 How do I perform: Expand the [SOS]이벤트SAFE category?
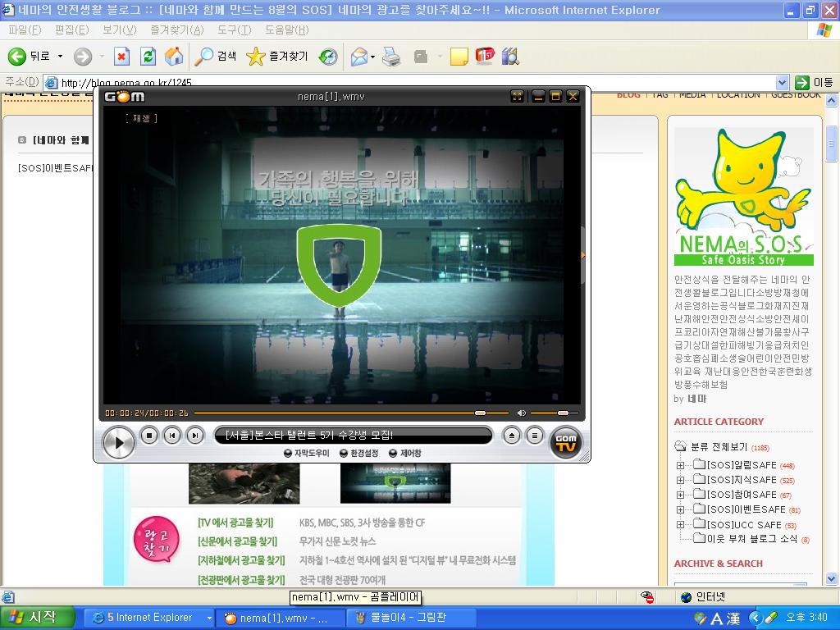[x=680, y=509]
